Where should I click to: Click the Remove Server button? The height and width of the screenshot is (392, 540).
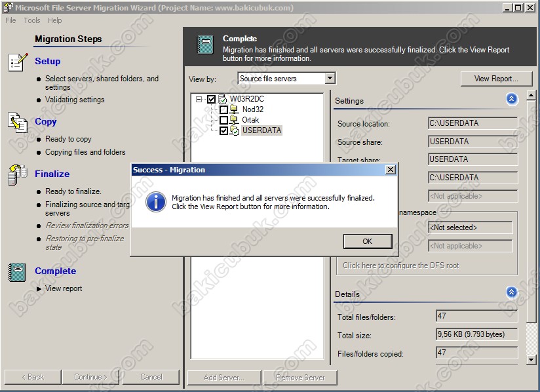[300, 378]
